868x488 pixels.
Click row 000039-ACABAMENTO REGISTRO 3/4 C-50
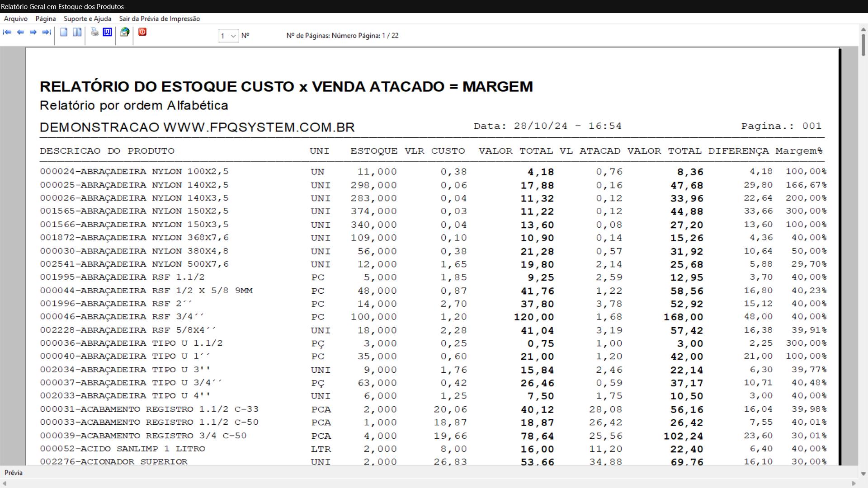[x=433, y=436]
